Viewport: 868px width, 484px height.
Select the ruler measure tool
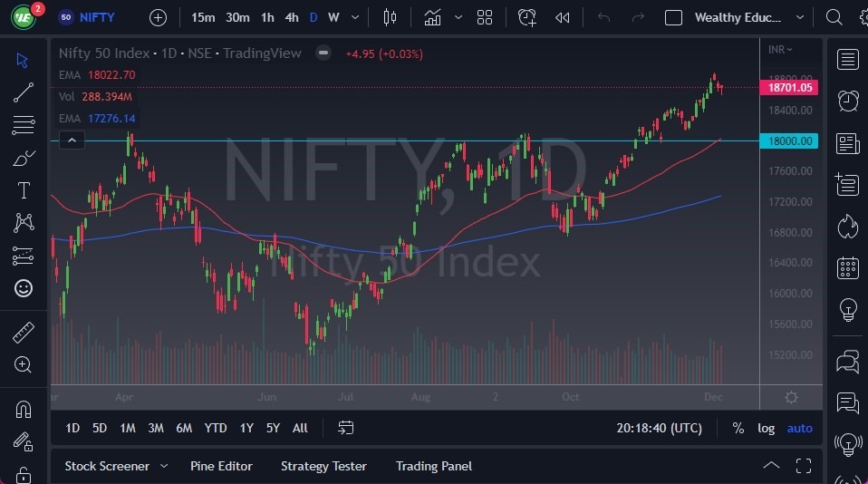(24, 333)
